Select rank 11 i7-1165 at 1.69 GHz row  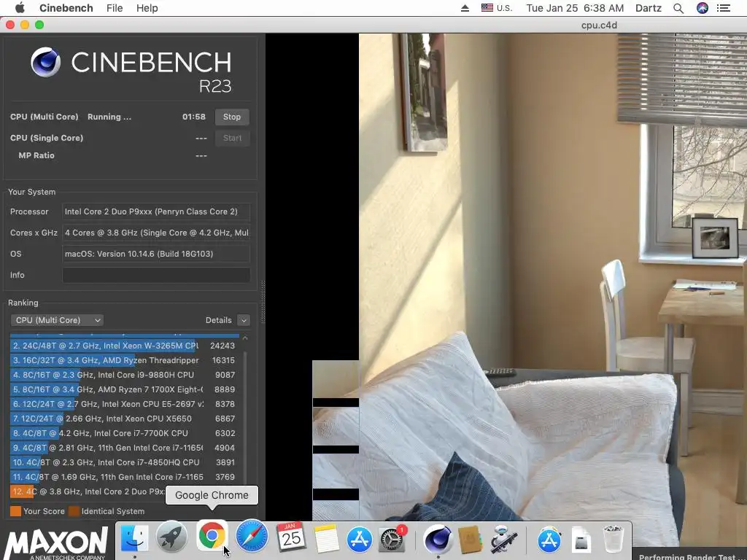click(x=124, y=477)
